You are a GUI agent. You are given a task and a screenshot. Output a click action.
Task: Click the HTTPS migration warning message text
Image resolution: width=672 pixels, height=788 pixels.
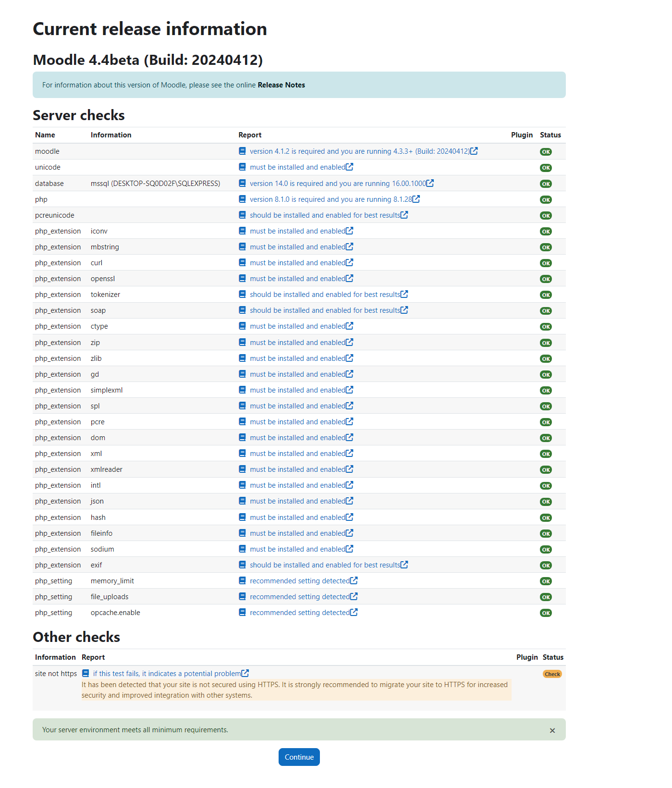pos(296,690)
